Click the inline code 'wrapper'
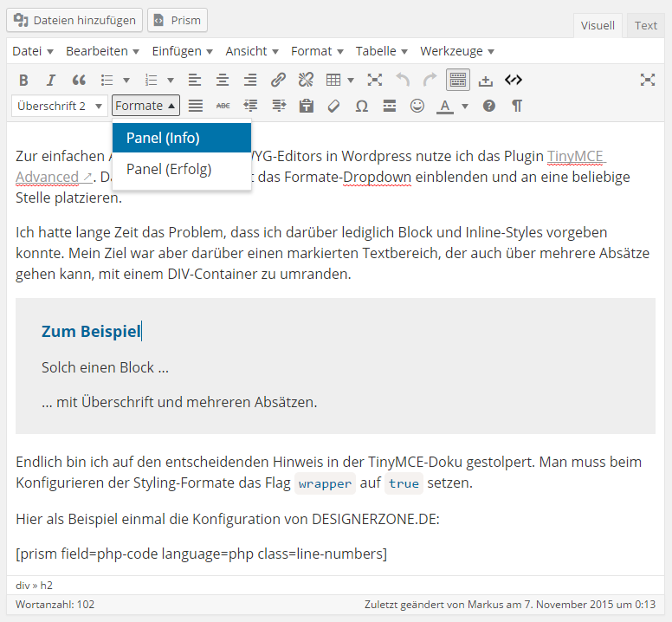 (x=325, y=483)
